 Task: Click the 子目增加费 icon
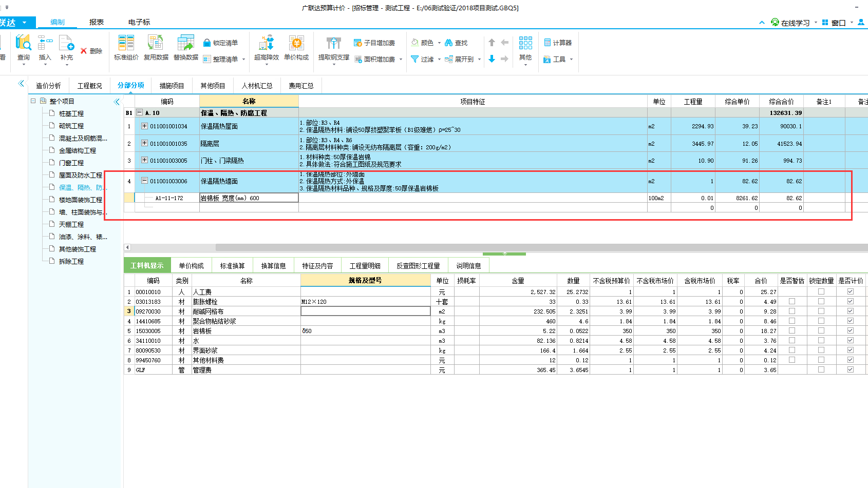click(x=358, y=43)
